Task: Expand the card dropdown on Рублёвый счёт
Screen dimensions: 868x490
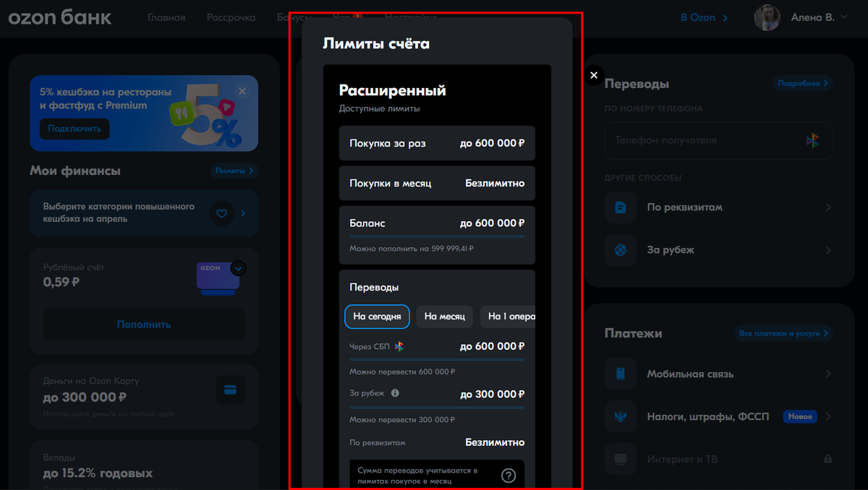Action: (x=239, y=268)
